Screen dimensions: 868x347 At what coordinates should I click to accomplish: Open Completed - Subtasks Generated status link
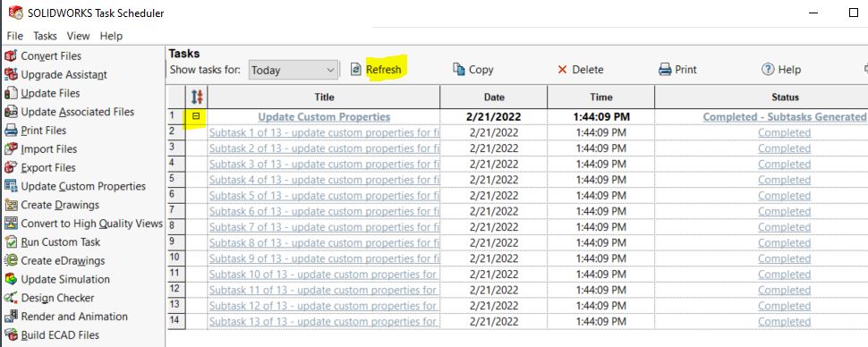pos(785,117)
